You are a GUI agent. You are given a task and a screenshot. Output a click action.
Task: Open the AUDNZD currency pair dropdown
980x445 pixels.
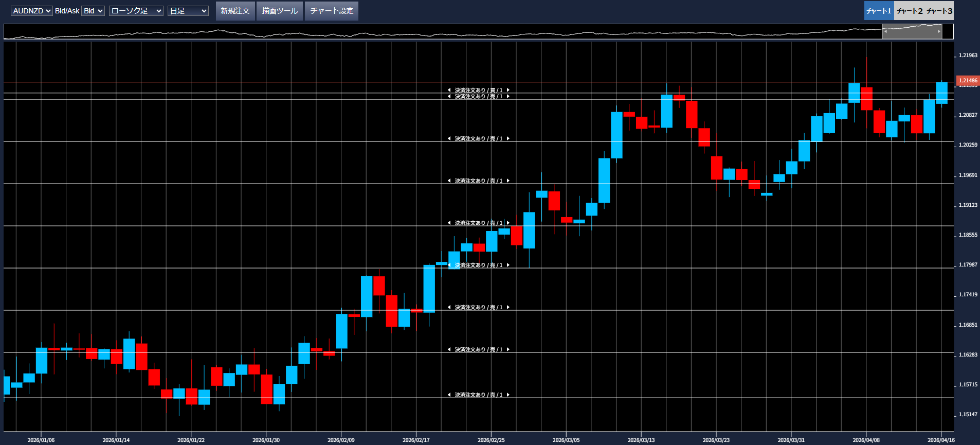click(32, 11)
